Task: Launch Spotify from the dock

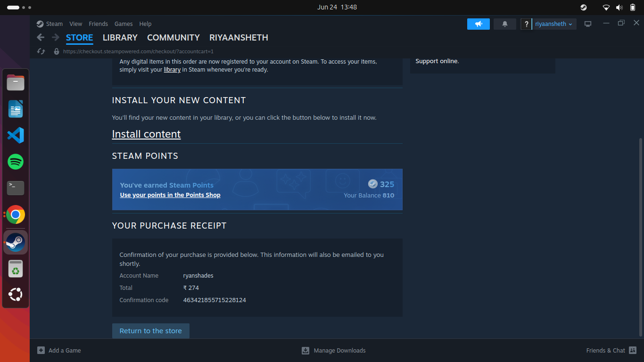Action: 16,162
